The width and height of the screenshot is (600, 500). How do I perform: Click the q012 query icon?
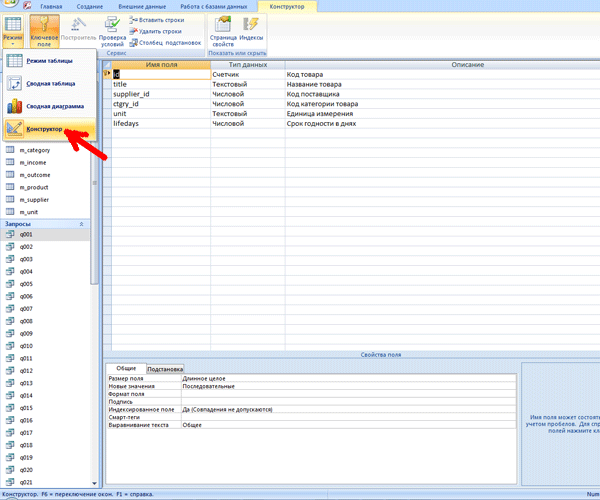(x=10, y=370)
